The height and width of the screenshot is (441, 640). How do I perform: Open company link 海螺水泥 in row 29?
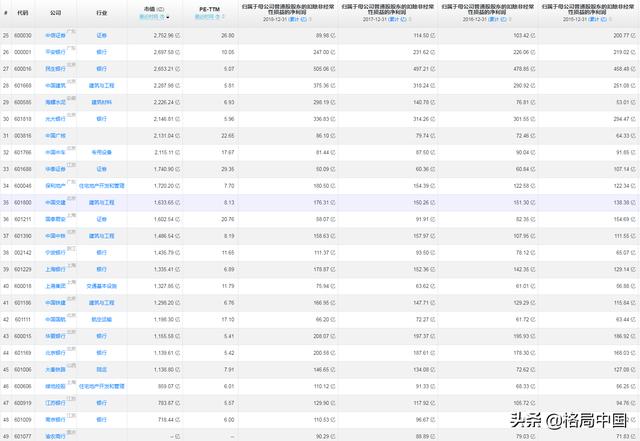coord(55,102)
